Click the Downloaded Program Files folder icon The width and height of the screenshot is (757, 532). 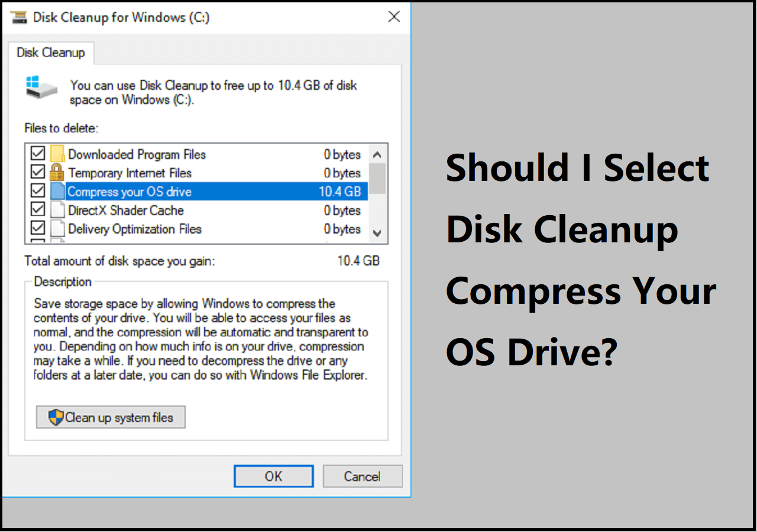(57, 154)
